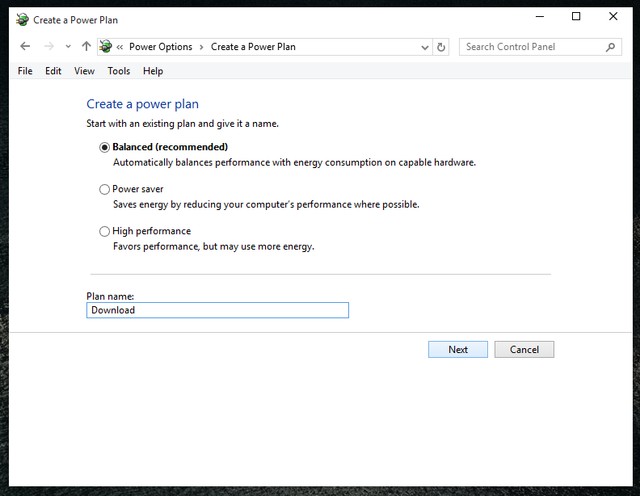Select the Power saver plan option
Image resolution: width=640 pixels, height=496 pixels.
[104, 189]
